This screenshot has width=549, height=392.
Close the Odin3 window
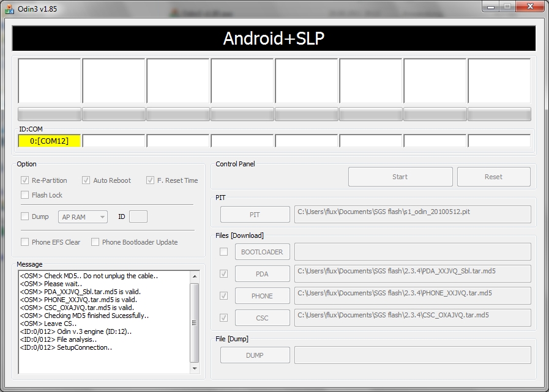pos(530,7)
